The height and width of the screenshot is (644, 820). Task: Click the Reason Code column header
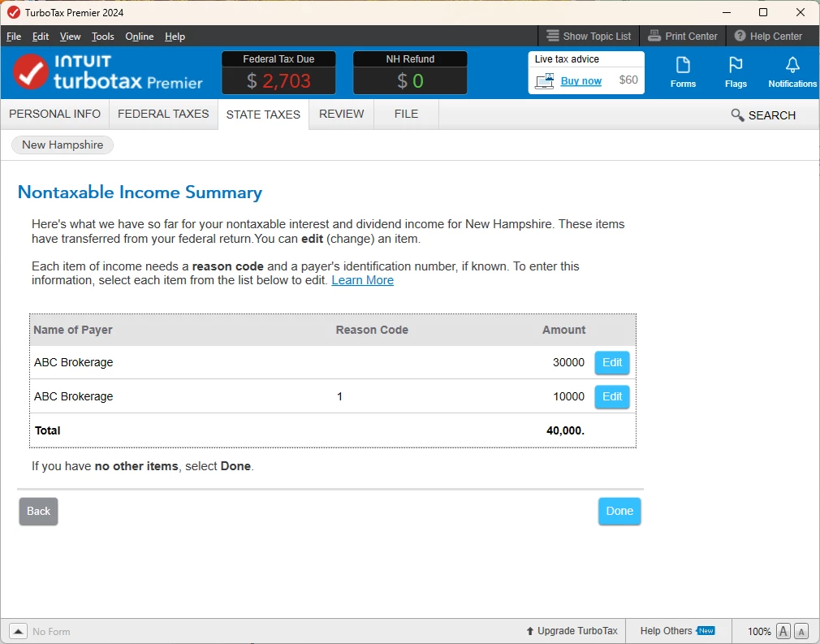click(372, 330)
